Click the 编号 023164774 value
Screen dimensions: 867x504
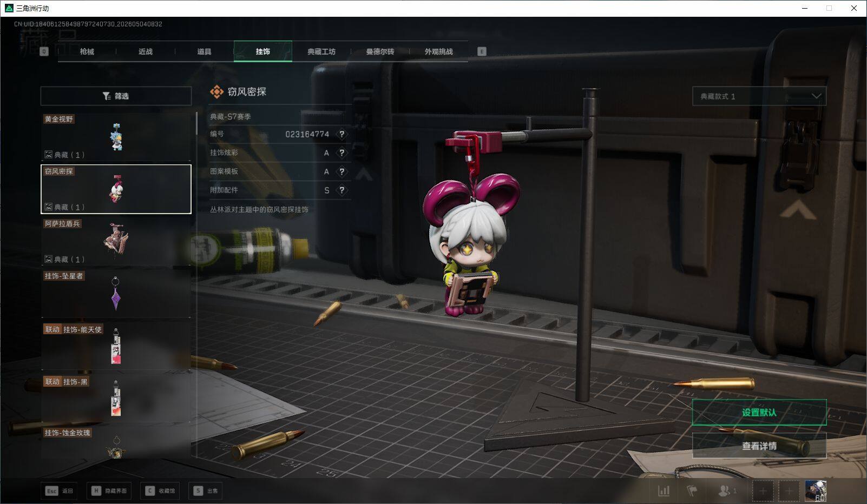pyautogui.click(x=307, y=134)
